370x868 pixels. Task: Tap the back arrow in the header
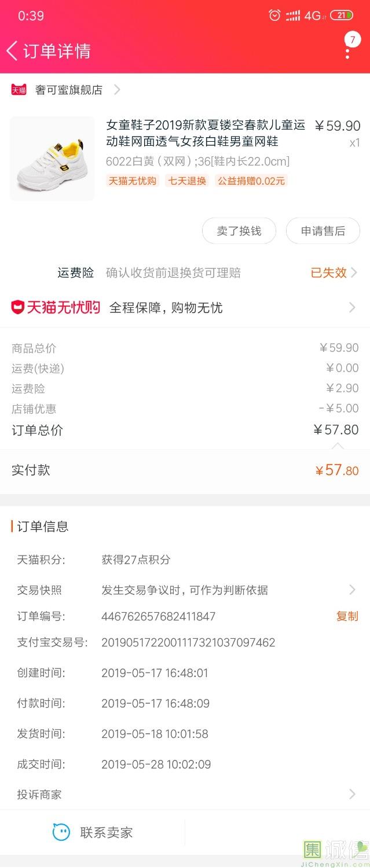[12, 51]
